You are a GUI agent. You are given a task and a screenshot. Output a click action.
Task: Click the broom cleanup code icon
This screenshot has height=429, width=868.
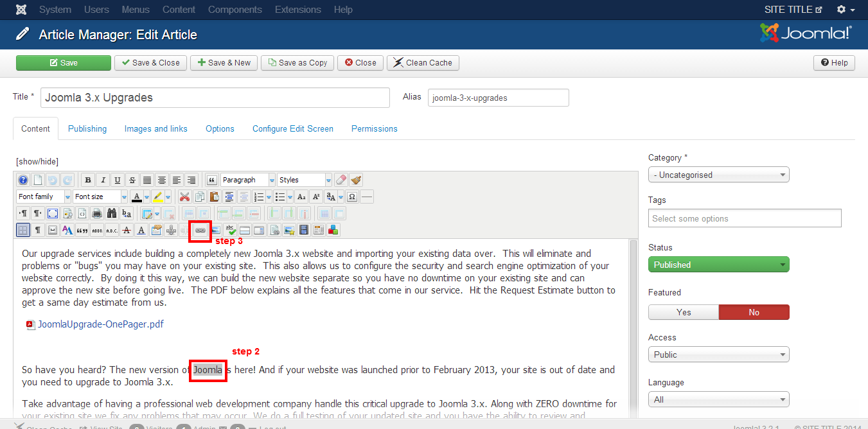[356, 180]
